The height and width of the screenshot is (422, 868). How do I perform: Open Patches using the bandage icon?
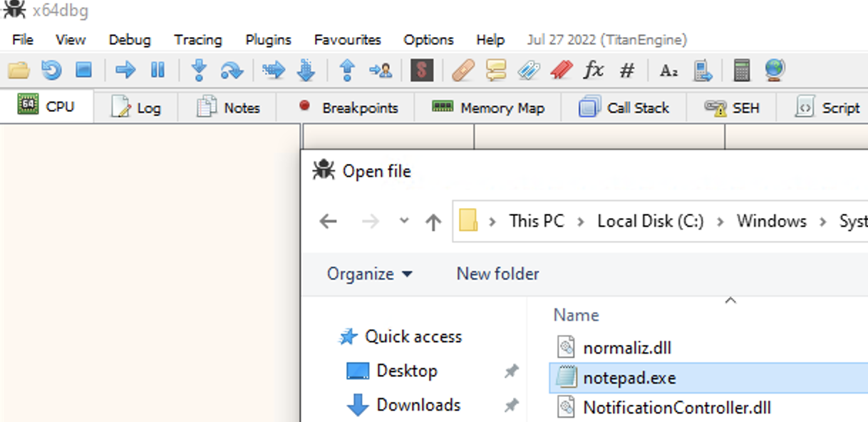click(x=463, y=70)
